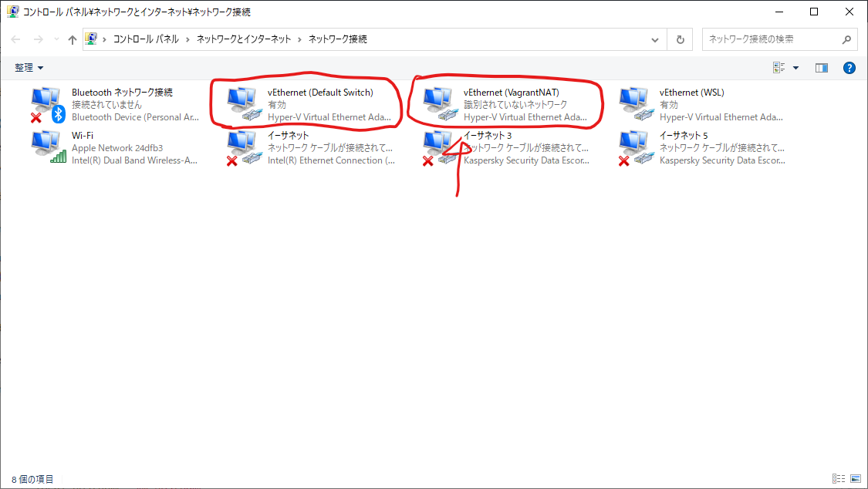Expand the address bar history dropdown
The width and height of the screenshot is (868, 489).
pyautogui.click(x=655, y=39)
